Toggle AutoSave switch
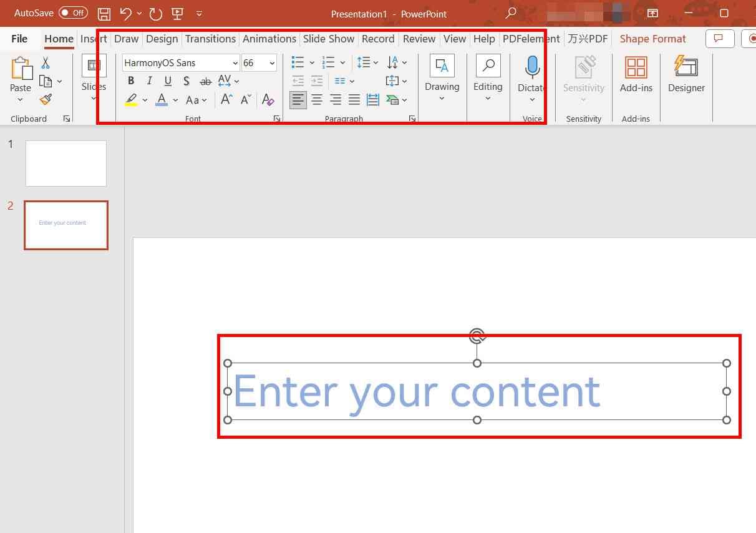The image size is (756, 533). point(73,12)
